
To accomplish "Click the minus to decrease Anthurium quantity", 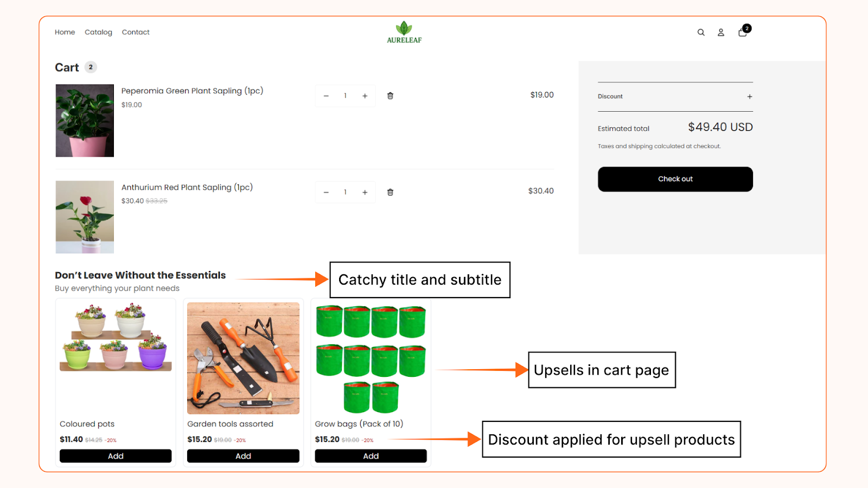I will tap(326, 192).
